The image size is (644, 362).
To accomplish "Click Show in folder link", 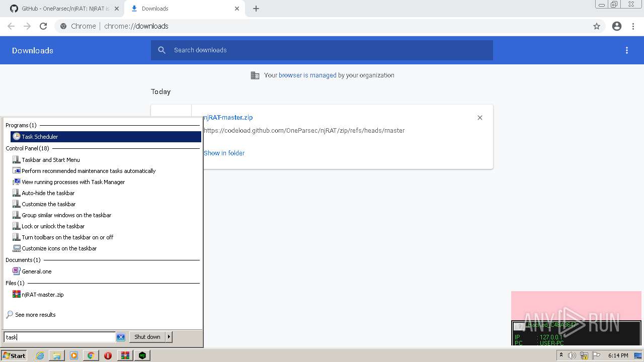I will point(224,153).
